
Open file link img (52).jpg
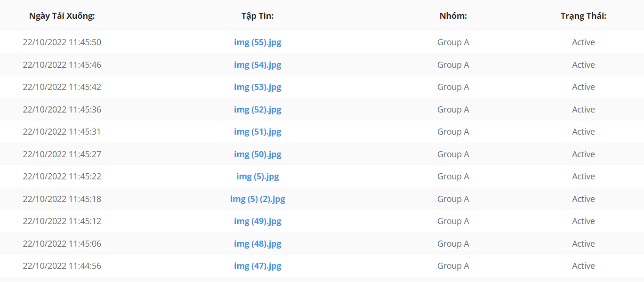point(258,110)
